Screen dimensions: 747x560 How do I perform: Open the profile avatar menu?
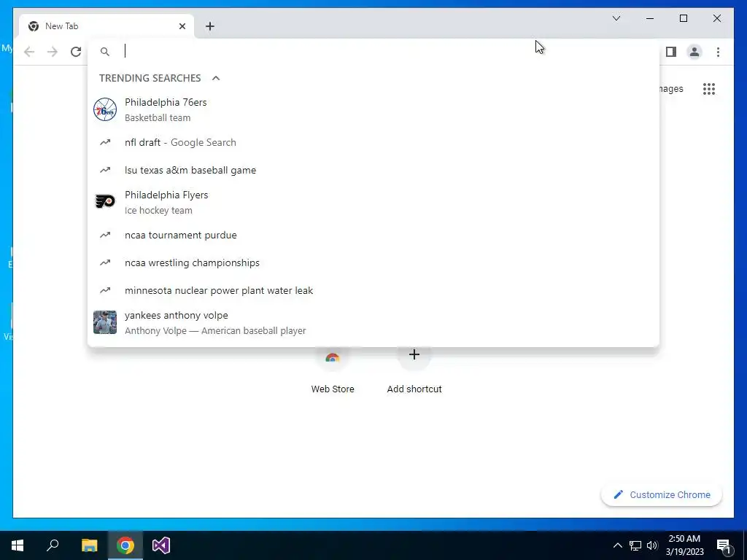tap(694, 52)
